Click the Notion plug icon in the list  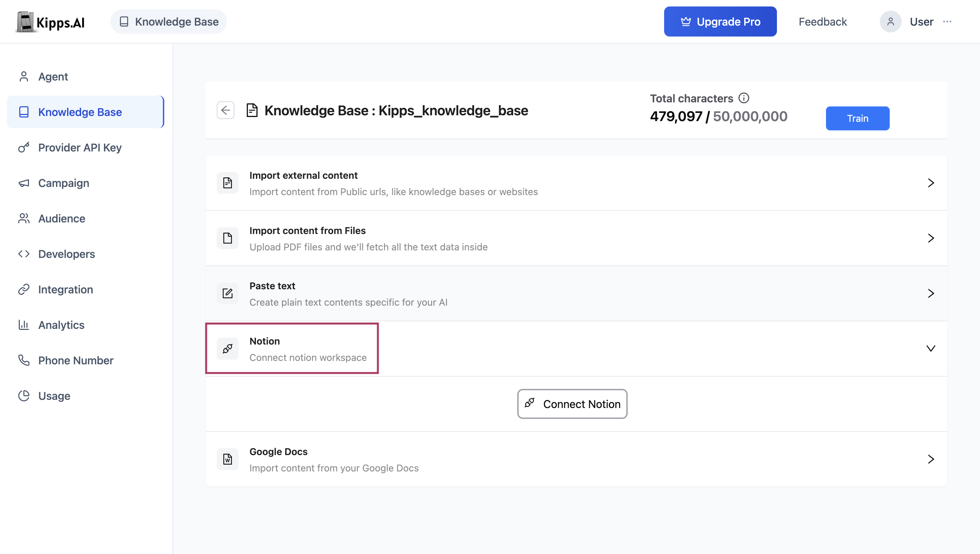pyautogui.click(x=228, y=348)
